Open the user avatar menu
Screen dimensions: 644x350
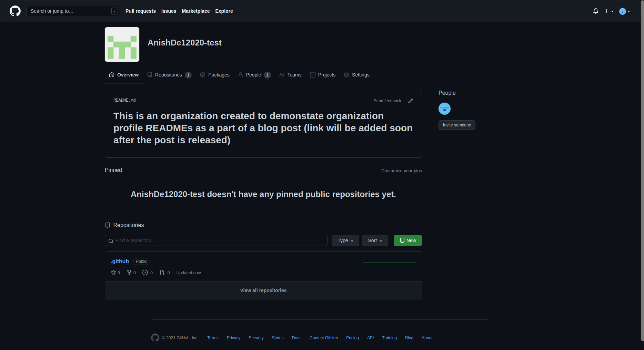625,11
